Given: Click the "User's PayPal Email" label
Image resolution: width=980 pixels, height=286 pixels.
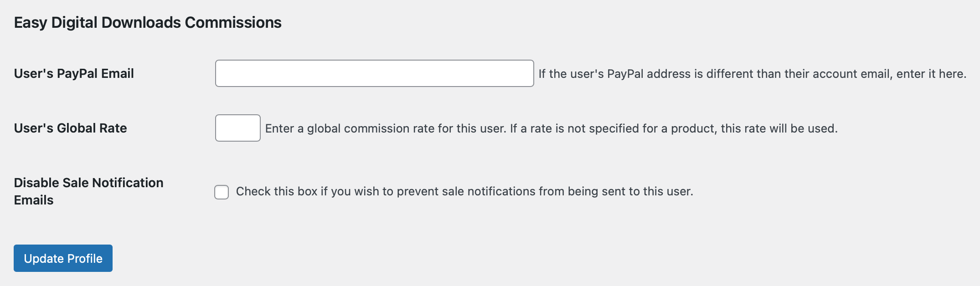Looking at the screenshot, I should [x=74, y=73].
